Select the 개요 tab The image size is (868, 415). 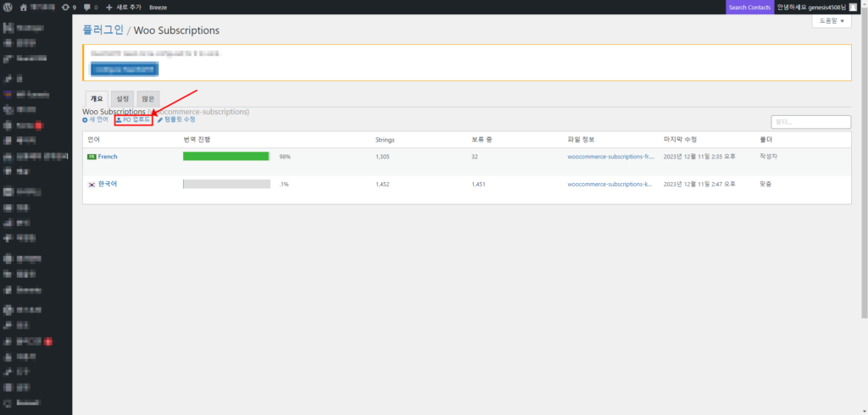click(97, 98)
